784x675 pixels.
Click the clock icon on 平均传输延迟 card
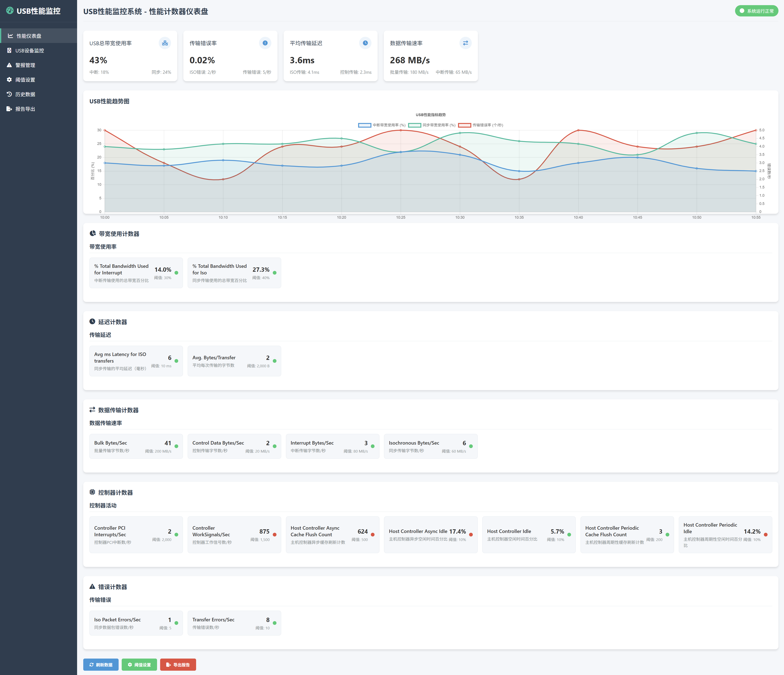tap(365, 43)
